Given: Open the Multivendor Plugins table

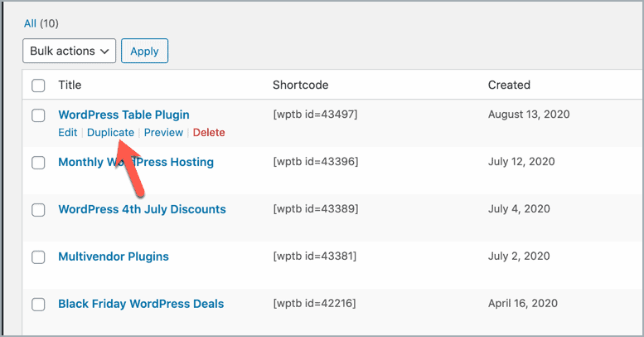Looking at the screenshot, I should click(x=113, y=256).
